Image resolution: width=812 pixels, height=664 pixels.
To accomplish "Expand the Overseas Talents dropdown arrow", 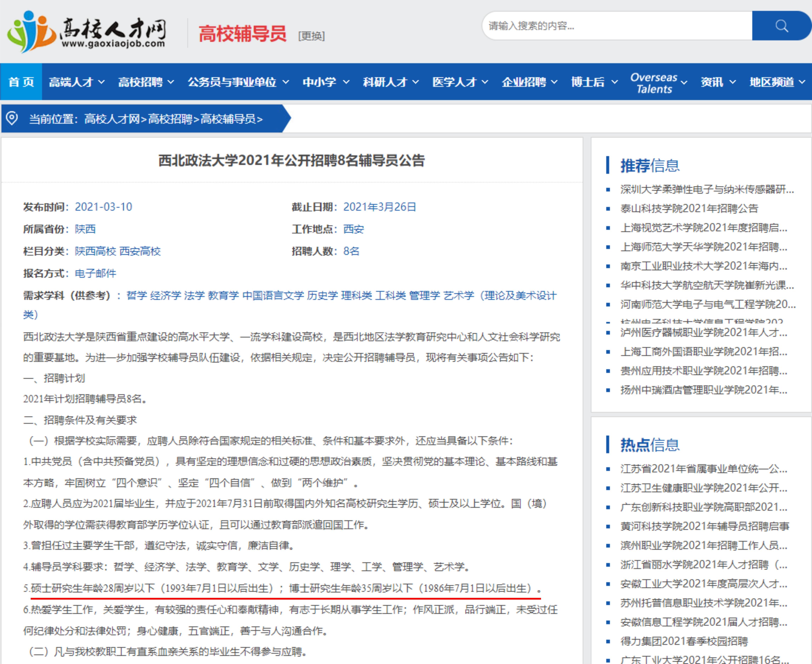I will tap(684, 82).
